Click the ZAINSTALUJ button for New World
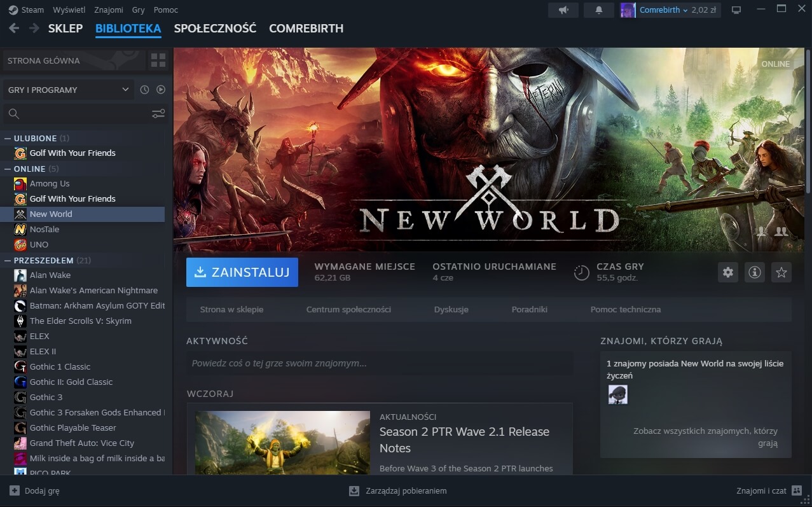 (242, 272)
